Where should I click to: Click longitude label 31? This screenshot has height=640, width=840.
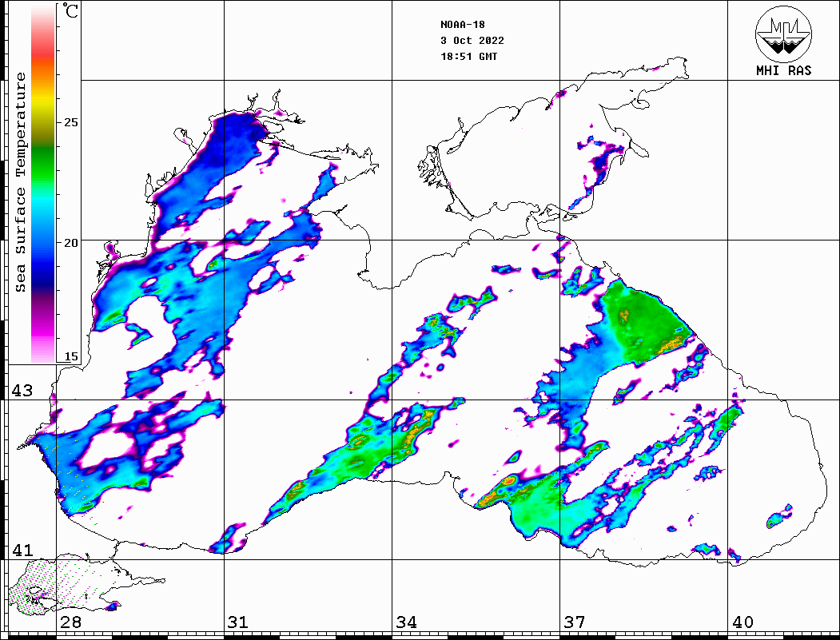(238, 622)
